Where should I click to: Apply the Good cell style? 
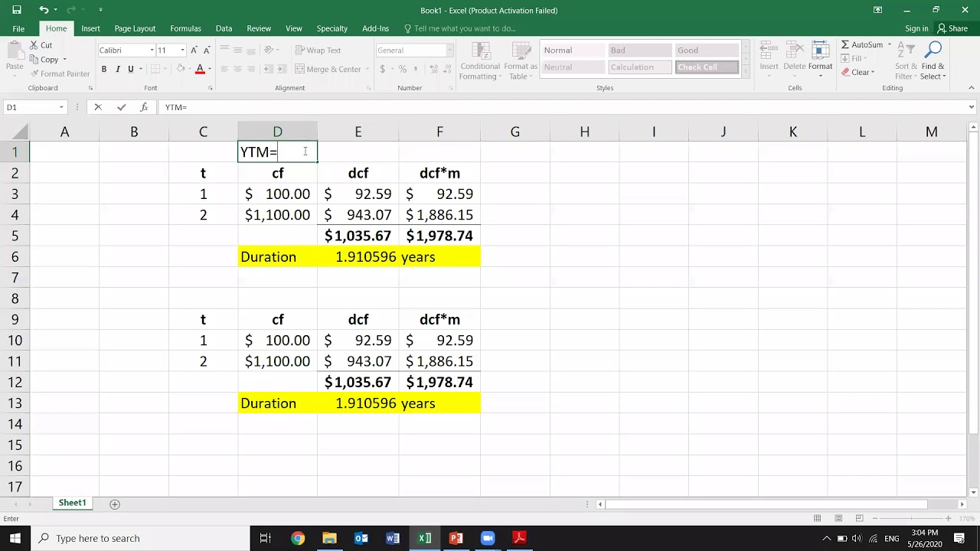click(706, 50)
